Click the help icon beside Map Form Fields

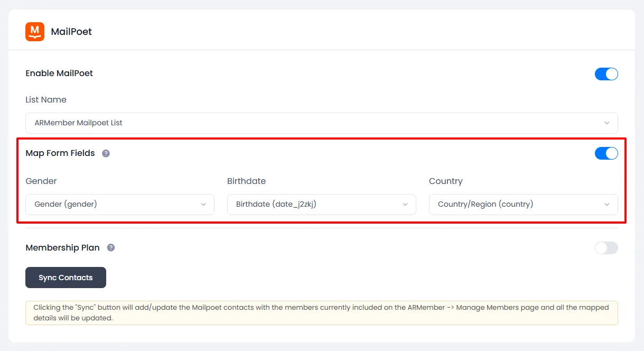tap(106, 153)
